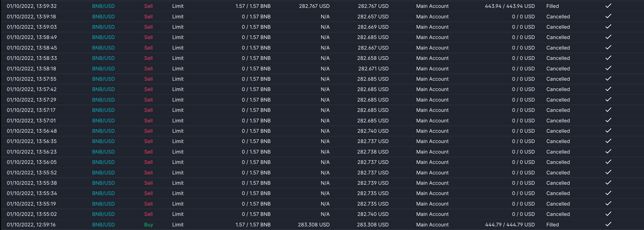Click the checkmark beside the 13:59:18 cancelled order
644x230 pixels.
click(609, 16)
